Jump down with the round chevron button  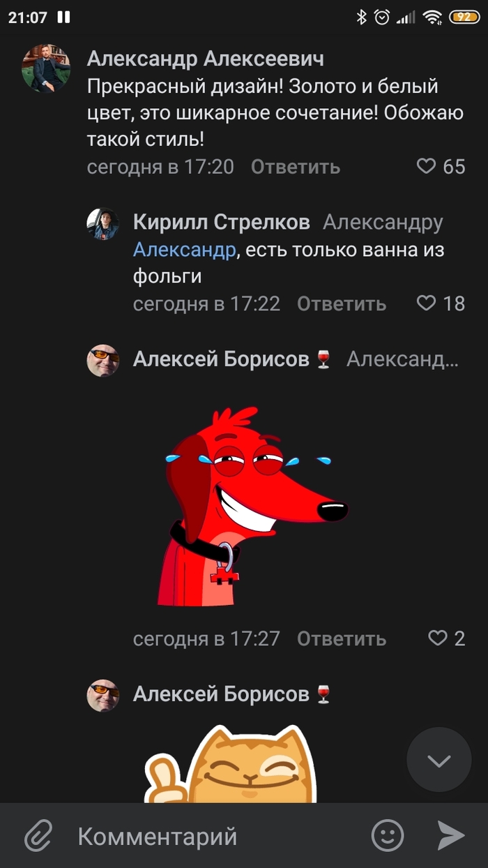point(439,761)
